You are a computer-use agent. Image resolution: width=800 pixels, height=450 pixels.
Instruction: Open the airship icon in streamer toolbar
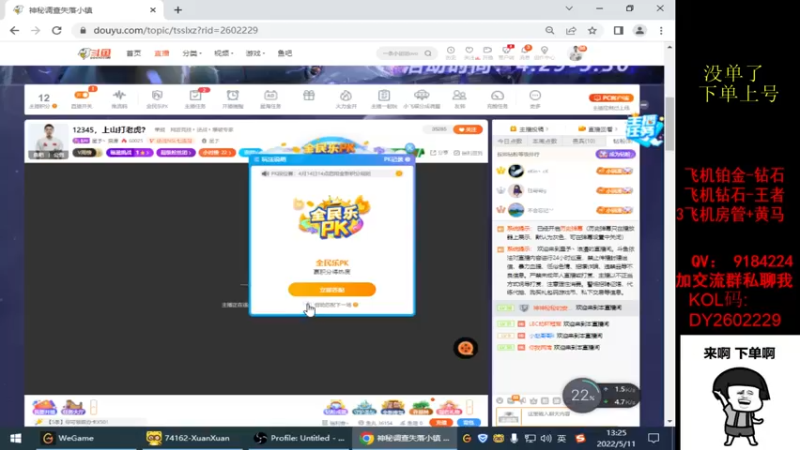pos(421,95)
